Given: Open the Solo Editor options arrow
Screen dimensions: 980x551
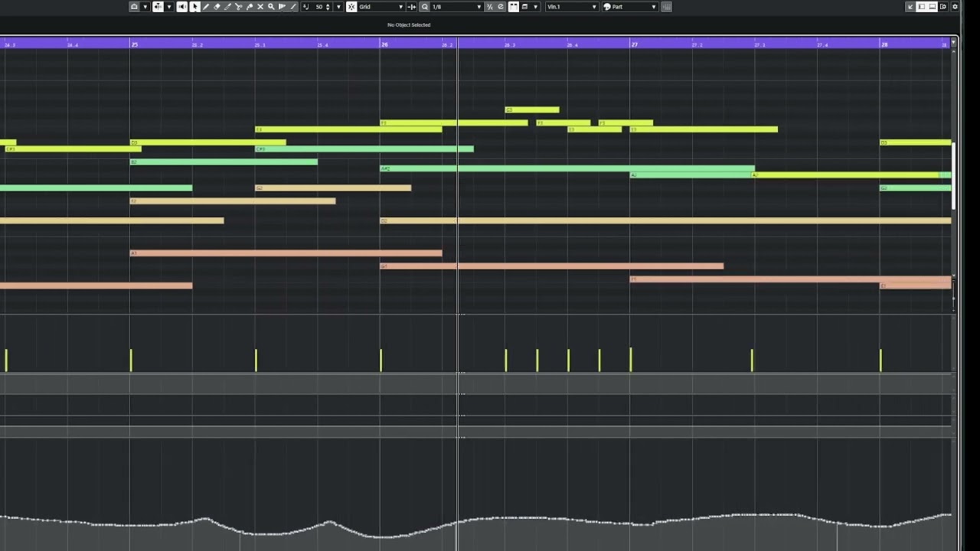Looking at the screenshot, I should coord(145,6).
